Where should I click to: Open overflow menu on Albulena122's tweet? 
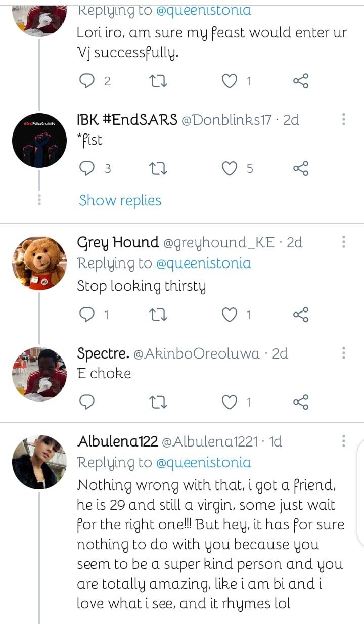(344, 441)
